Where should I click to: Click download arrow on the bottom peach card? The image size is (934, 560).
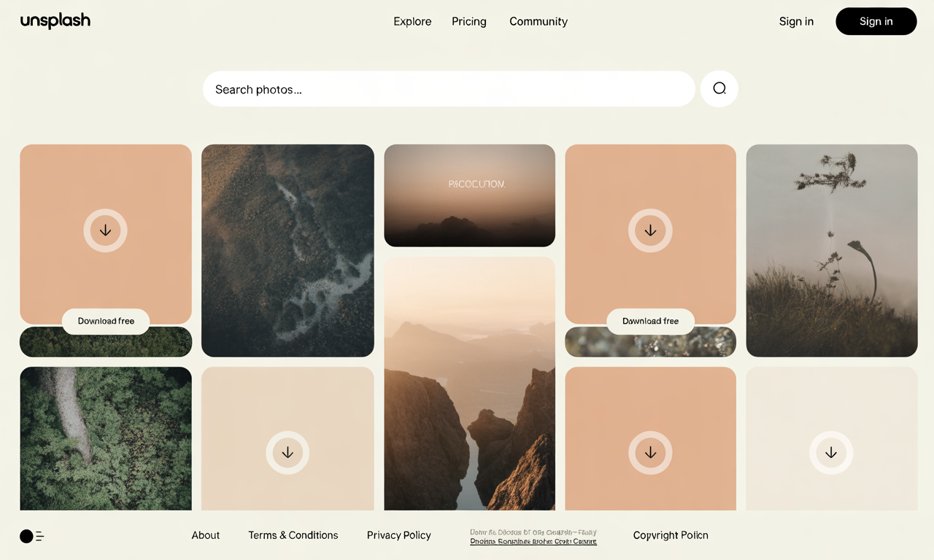coord(650,453)
